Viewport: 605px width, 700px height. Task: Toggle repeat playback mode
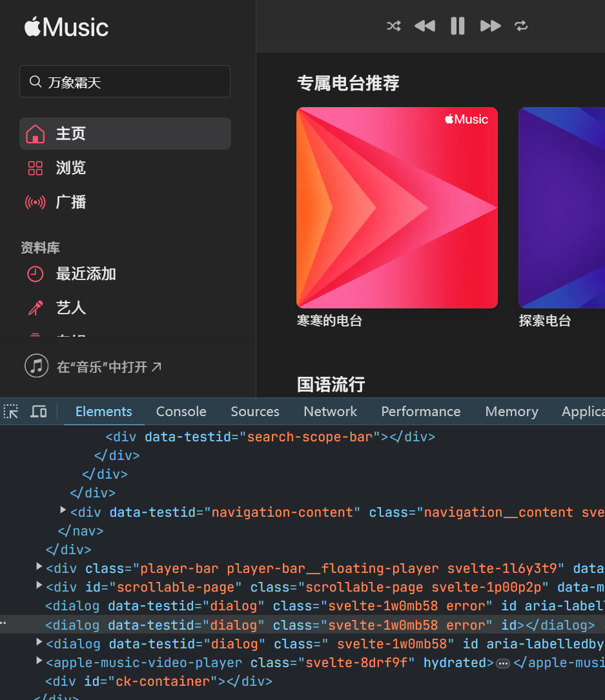coord(521,26)
